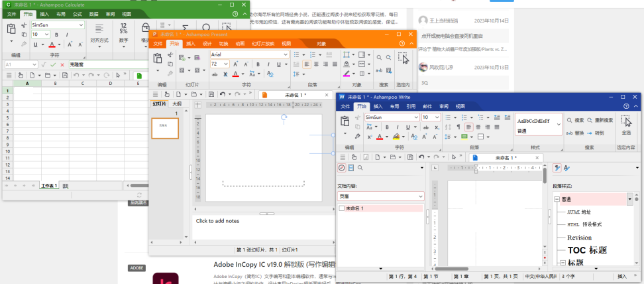
Task: Click the copy icon in Calculate ribbon
Action: point(24,35)
